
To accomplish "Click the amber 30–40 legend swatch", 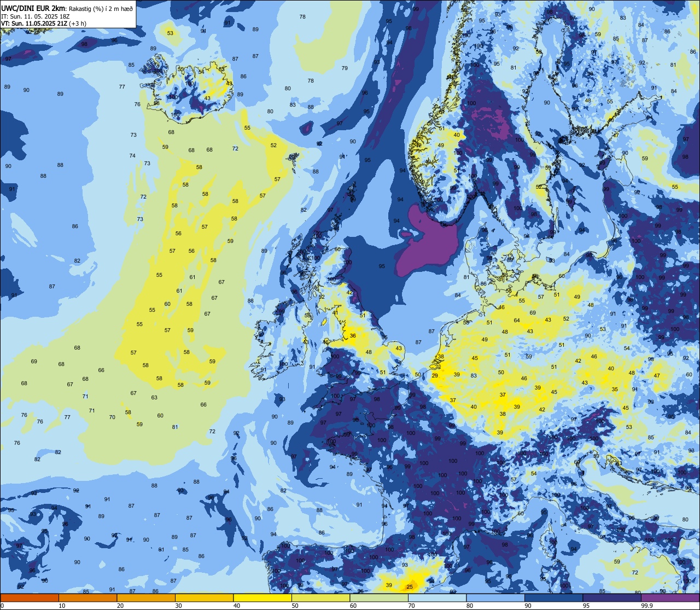I will tap(204, 597).
